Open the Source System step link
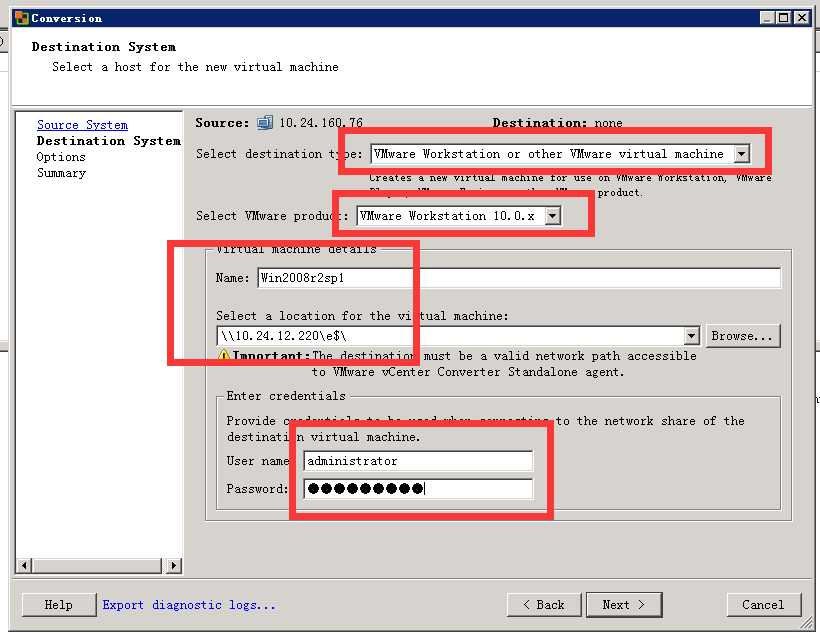This screenshot has width=820, height=638. pos(82,125)
